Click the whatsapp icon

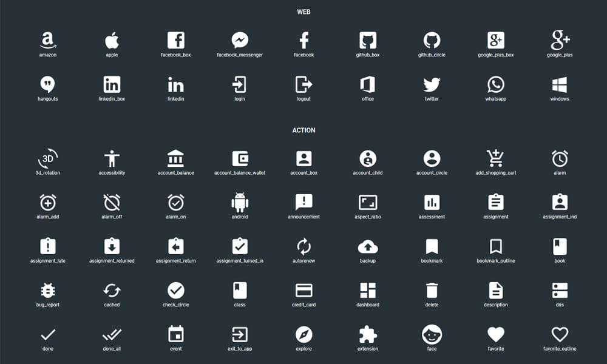click(x=496, y=84)
